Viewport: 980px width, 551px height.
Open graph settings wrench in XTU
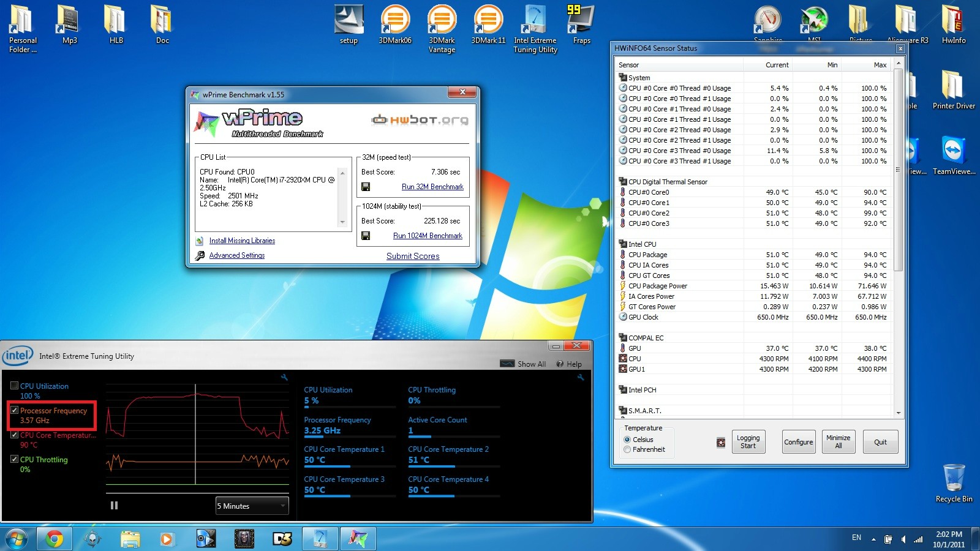tap(284, 378)
